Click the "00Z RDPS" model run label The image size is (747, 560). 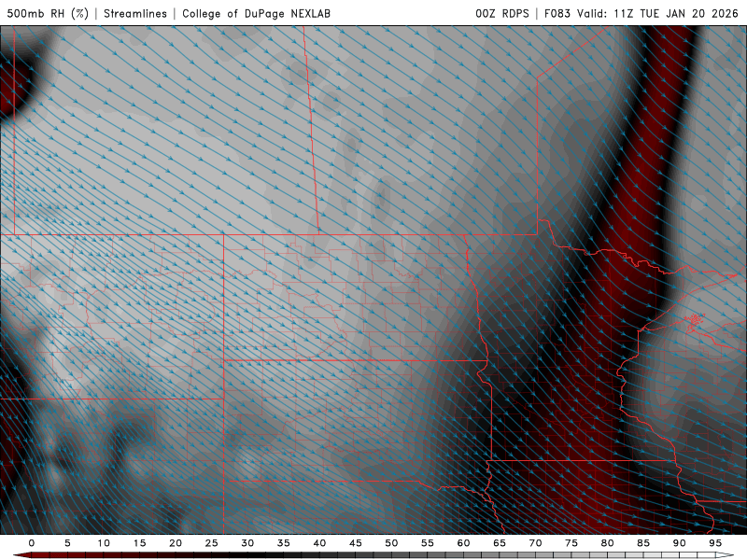(x=502, y=13)
